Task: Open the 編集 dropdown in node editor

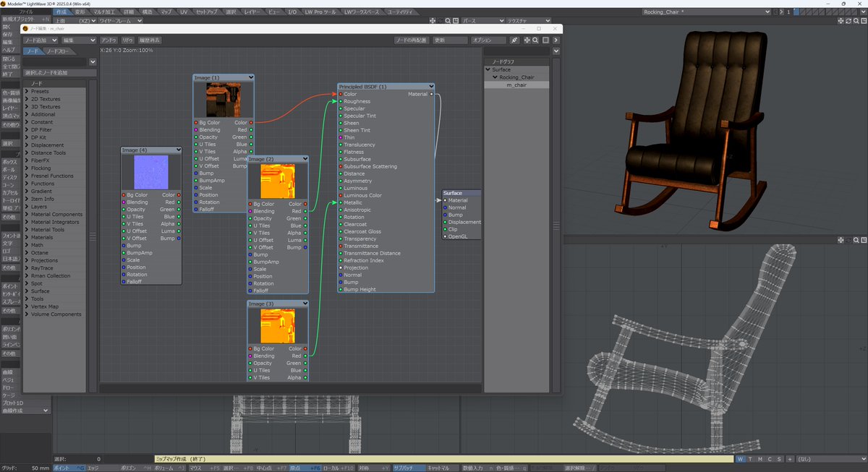Action: [79, 40]
